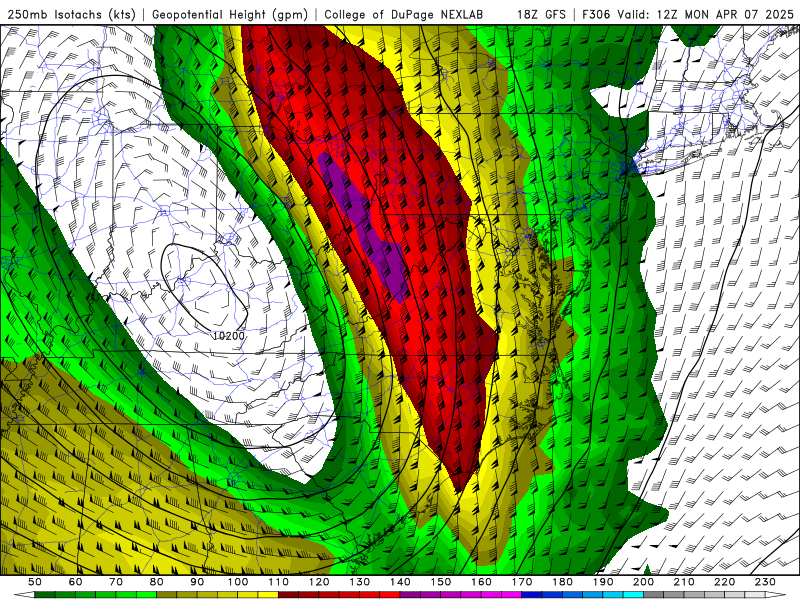Click the "Valid: 12Z MON APR 07 2025" text
Screen dimensions: 800x600
(706, 14)
